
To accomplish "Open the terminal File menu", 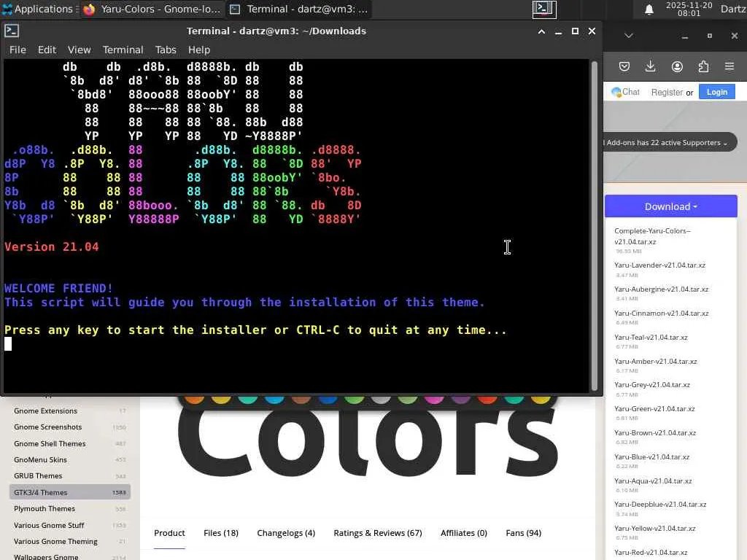I will pos(18,50).
